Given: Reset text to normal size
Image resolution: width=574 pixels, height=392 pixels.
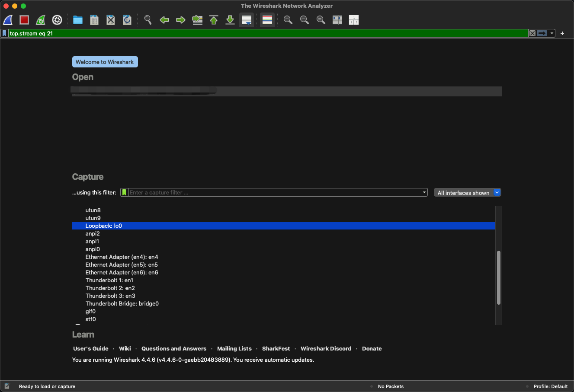Looking at the screenshot, I should [x=321, y=20].
